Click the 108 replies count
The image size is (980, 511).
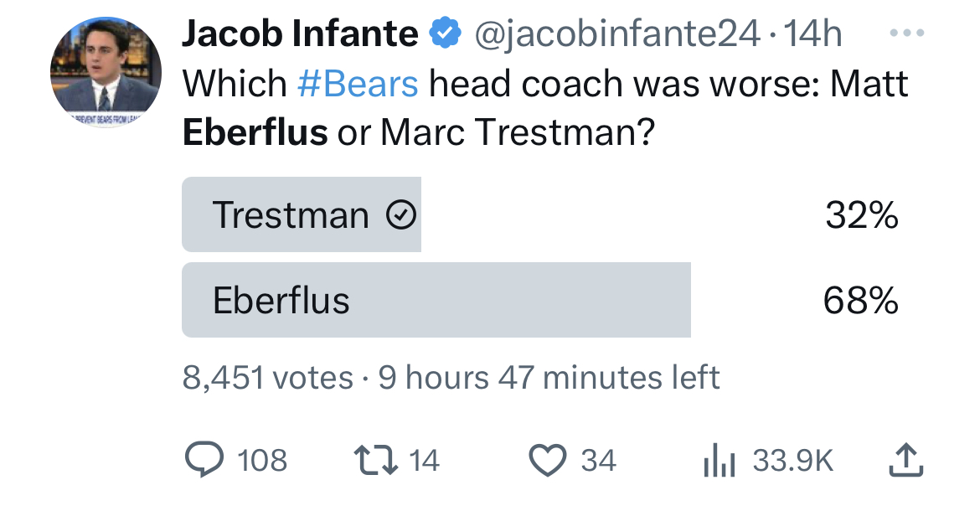click(262, 460)
